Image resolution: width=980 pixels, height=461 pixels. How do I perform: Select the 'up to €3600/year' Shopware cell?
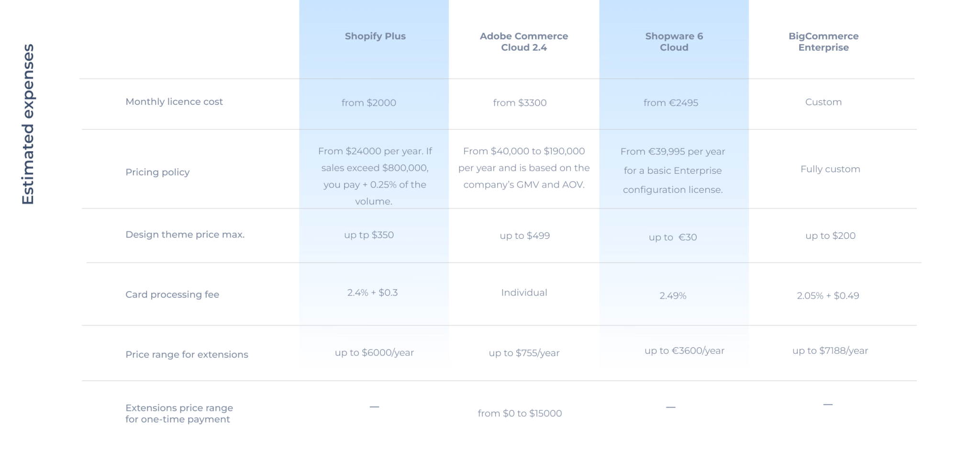point(684,350)
